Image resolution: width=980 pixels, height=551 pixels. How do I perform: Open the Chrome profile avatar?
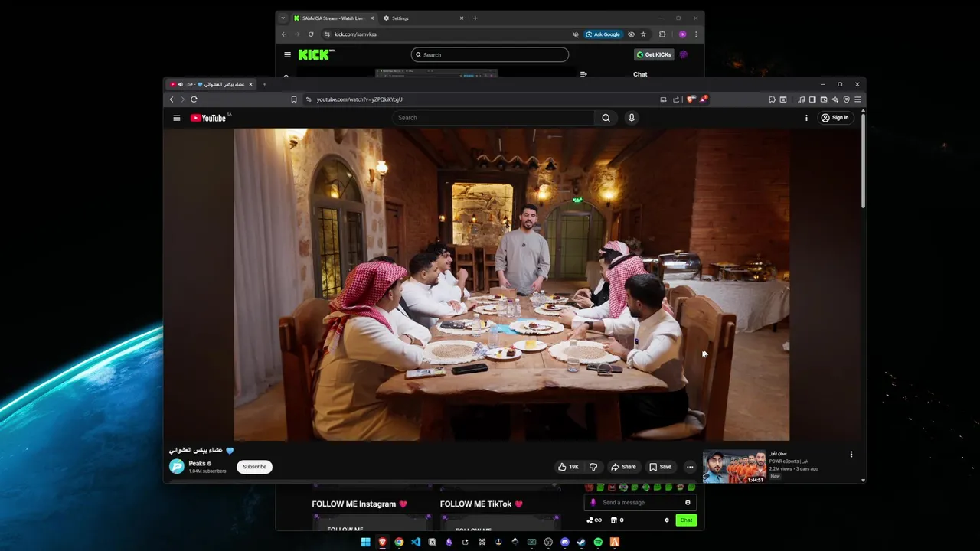pyautogui.click(x=682, y=34)
